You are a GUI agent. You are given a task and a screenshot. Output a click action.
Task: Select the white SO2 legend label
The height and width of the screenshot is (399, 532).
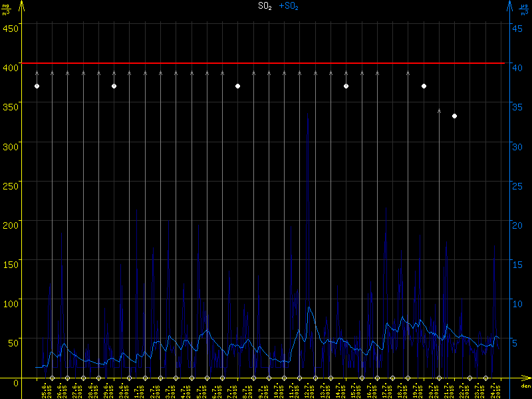pos(265,6)
